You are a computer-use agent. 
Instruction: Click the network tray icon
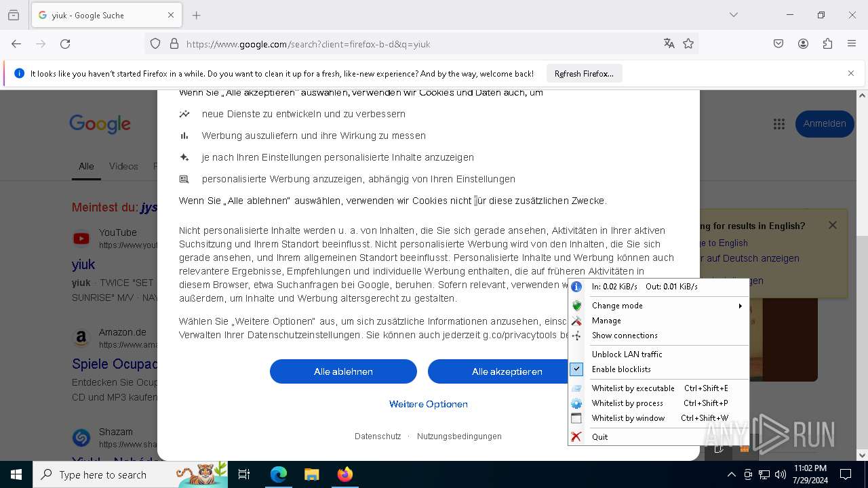764,474
